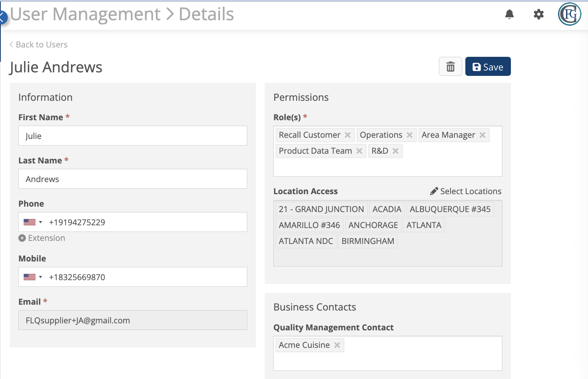Open Phone country flag dropdown

click(33, 222)
